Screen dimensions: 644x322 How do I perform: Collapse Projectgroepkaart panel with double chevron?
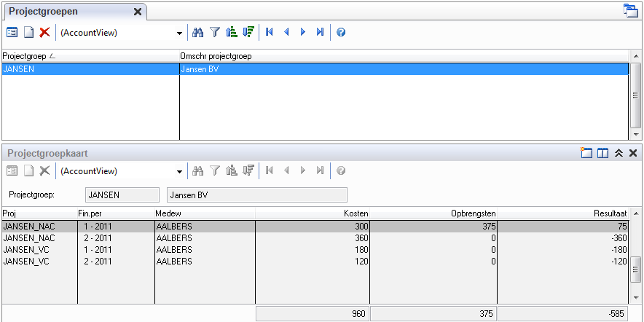[x=619, y=153]
